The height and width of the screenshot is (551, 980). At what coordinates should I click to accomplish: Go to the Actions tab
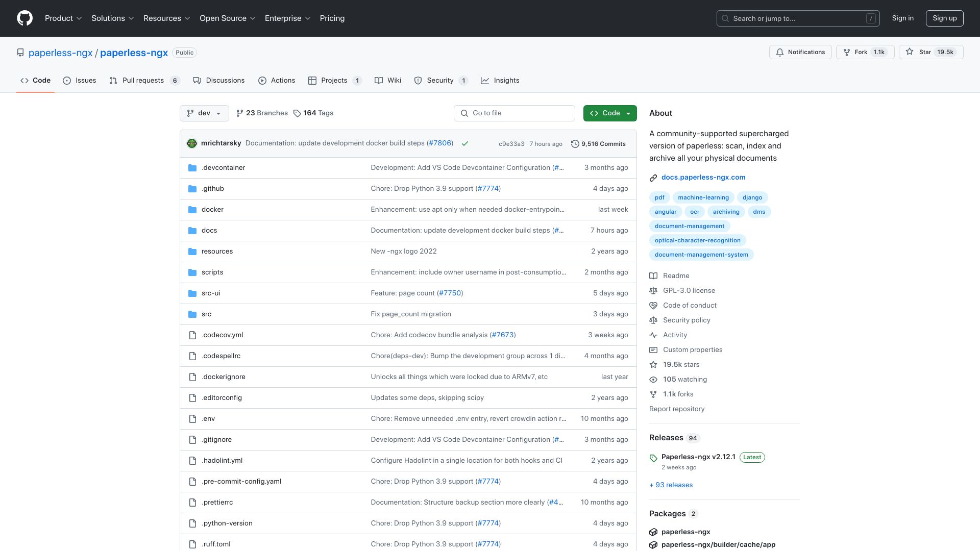pyautogui.click(x=277, y=81)
